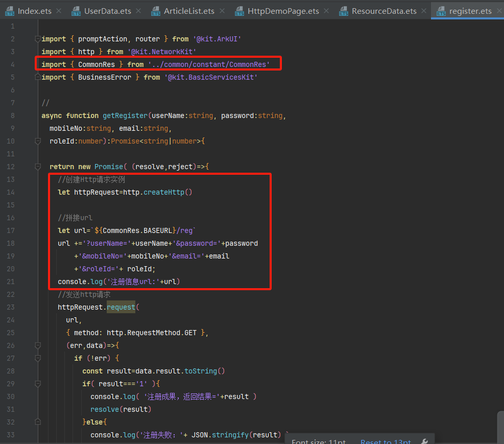
Task: Click line number 23 in the gutter
Action: pyautogui.click(x=11, y=307)
